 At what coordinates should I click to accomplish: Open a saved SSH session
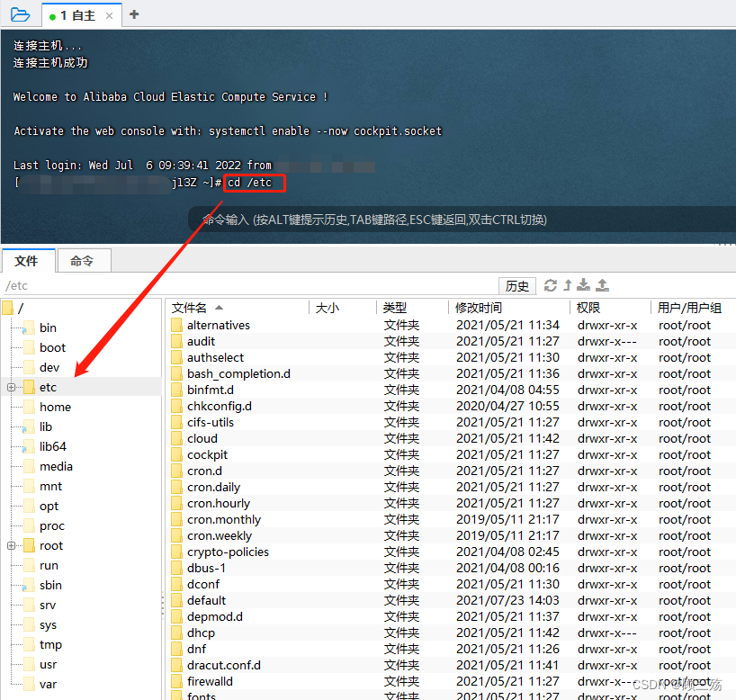(x=20, y=14)
